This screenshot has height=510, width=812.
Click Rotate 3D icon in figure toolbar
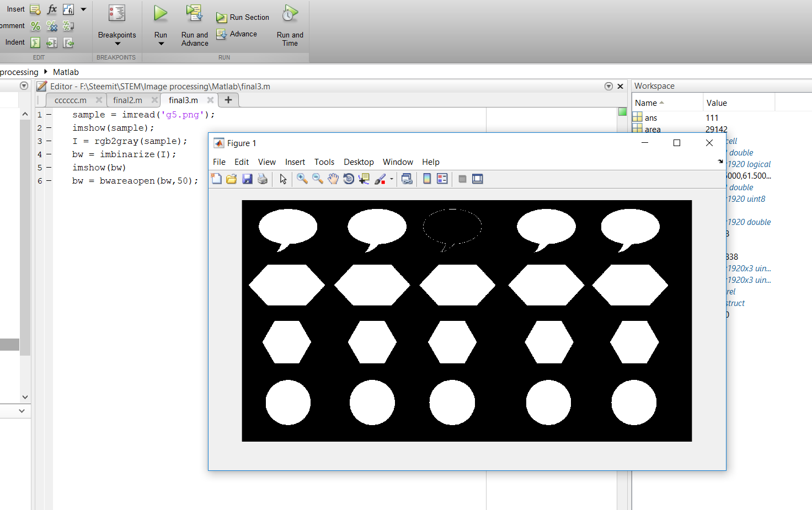349,179
